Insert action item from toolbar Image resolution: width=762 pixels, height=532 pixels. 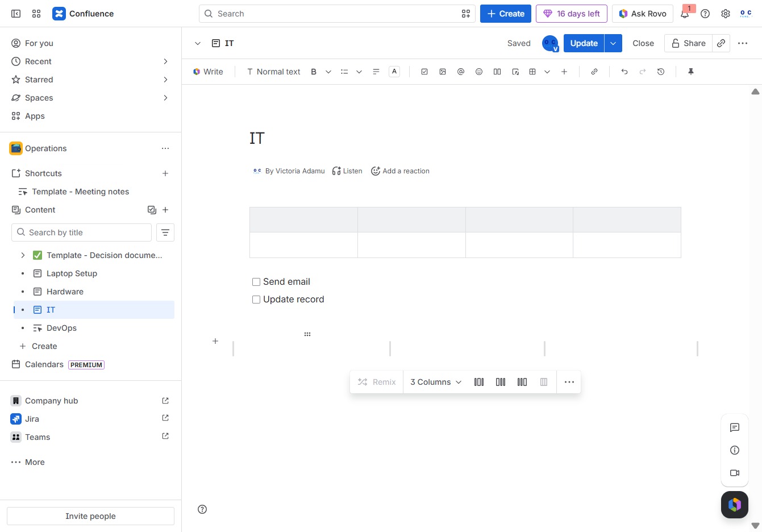click(x=424, y=72)
